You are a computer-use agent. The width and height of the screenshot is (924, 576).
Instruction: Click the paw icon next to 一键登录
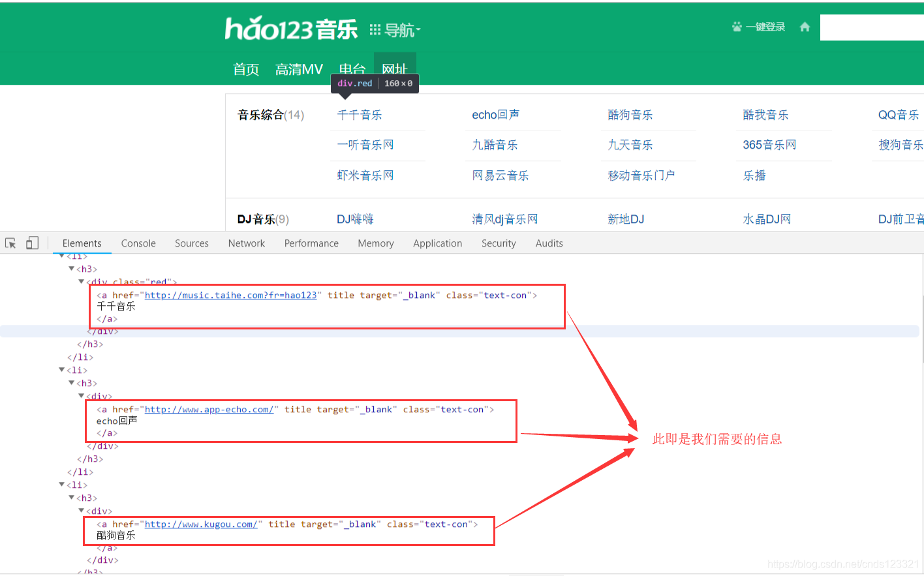click(737, 27)
